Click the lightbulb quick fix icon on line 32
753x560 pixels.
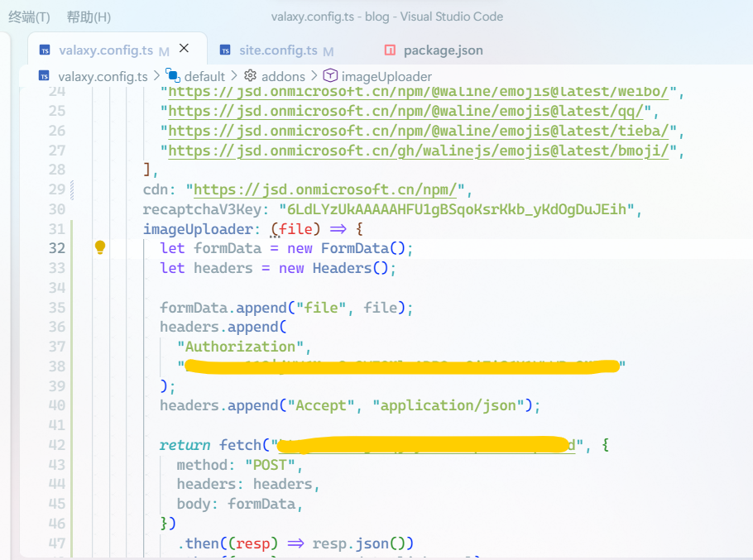click(99, 246)
